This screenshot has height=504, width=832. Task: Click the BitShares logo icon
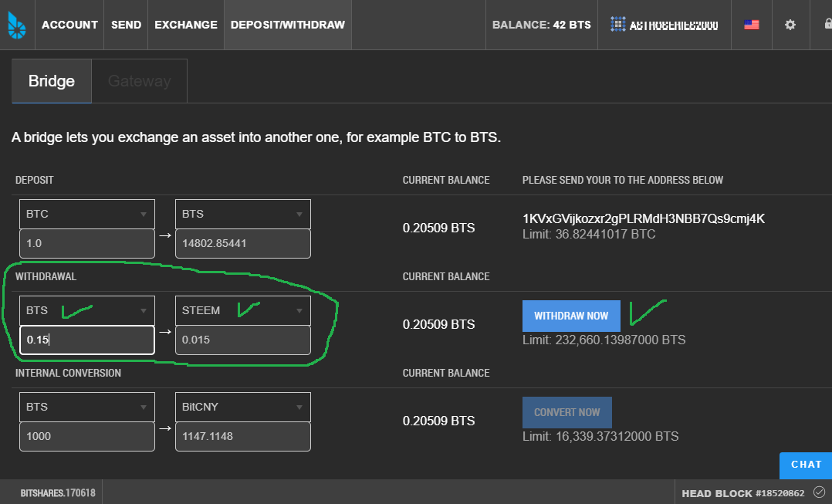[x=16, y=25]
